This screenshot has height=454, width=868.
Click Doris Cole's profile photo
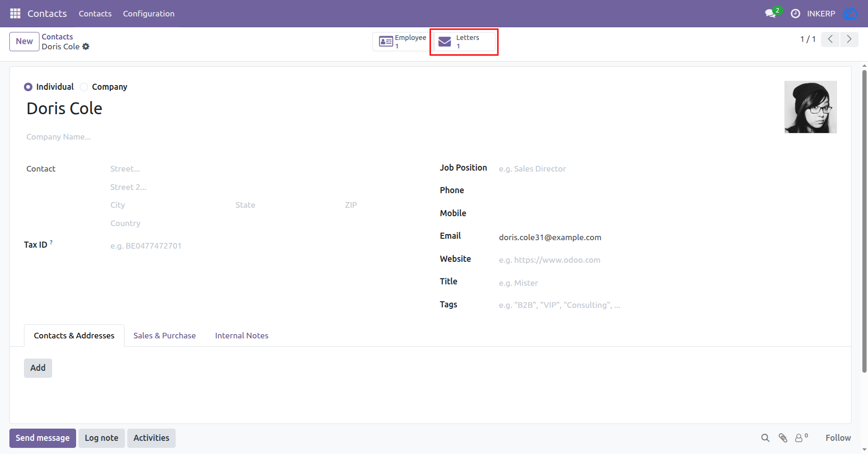(x=811, y=107)
